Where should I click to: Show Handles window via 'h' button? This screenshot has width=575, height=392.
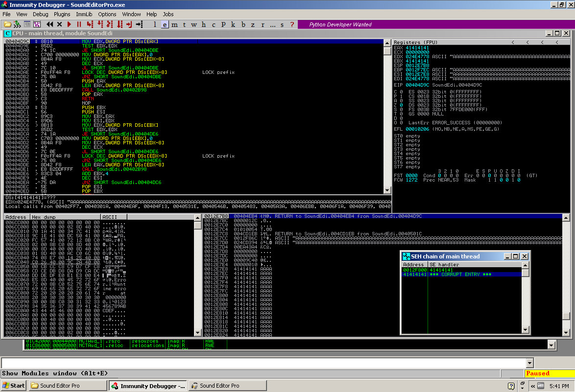[204, 24]
